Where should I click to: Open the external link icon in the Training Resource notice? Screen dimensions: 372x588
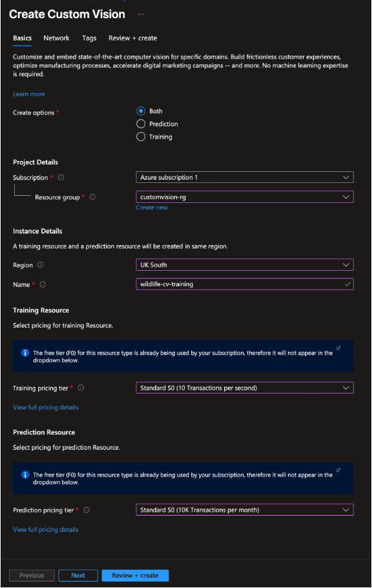(338, 348)
